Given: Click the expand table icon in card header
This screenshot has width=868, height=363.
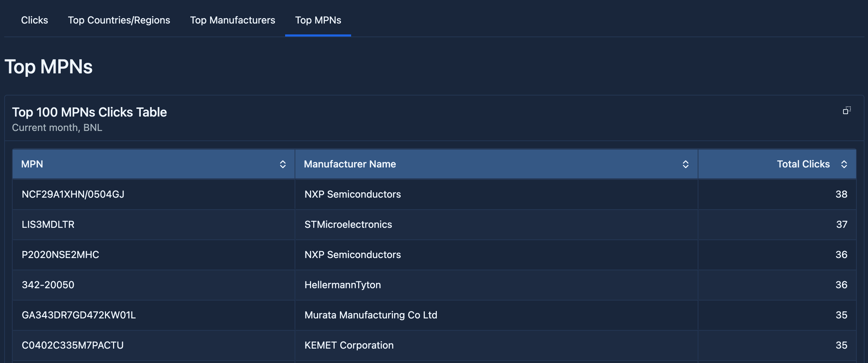Looking at the screenshot, I should point(847,111).
